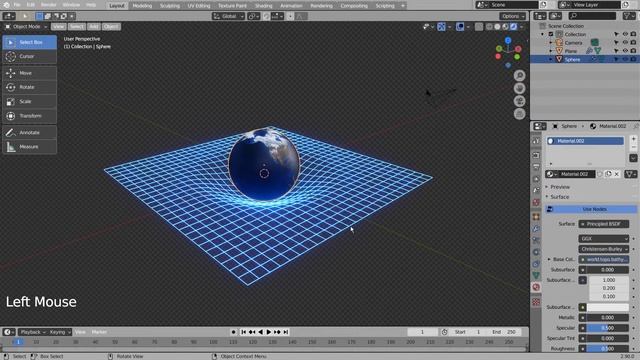Switch perspective/orthographic grid gizmo
Viewport: 640px width, 360px height.
tap(519, 114)
